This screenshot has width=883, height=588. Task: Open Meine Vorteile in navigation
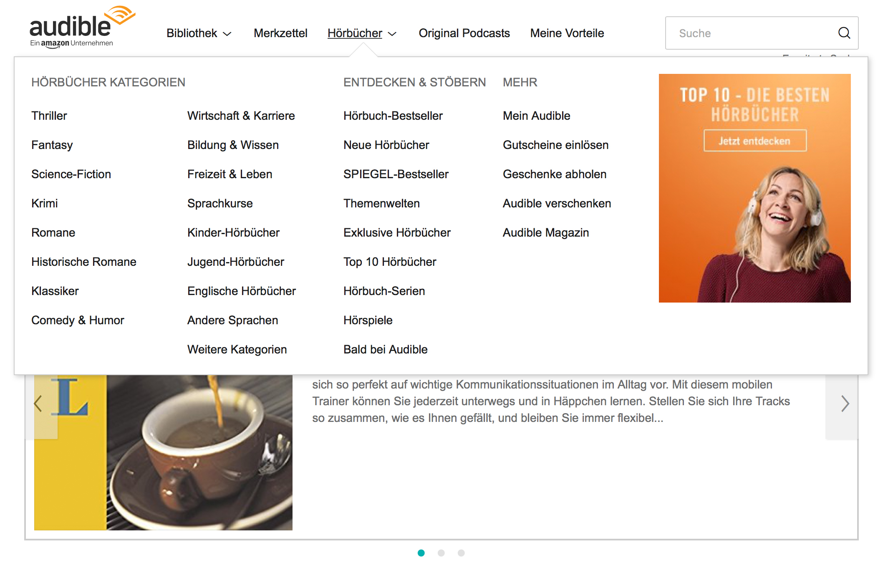point(567,33)
